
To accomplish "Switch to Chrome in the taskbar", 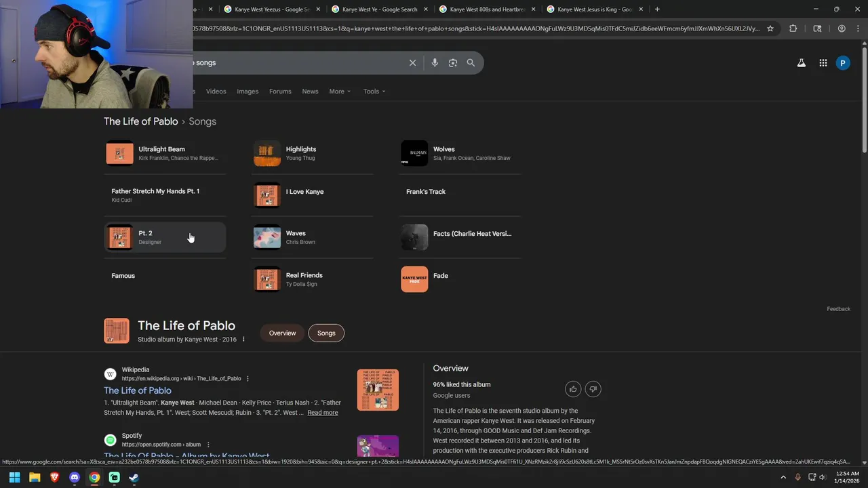I will (94, 477).
